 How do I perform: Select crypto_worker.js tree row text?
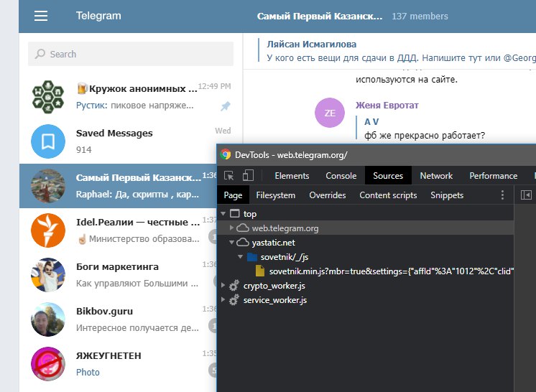pyautogui.click(x=274, y=286)
